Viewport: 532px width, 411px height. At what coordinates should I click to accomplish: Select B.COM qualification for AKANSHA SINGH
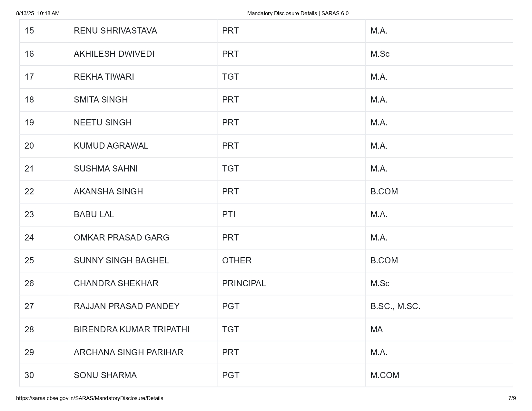384,191
